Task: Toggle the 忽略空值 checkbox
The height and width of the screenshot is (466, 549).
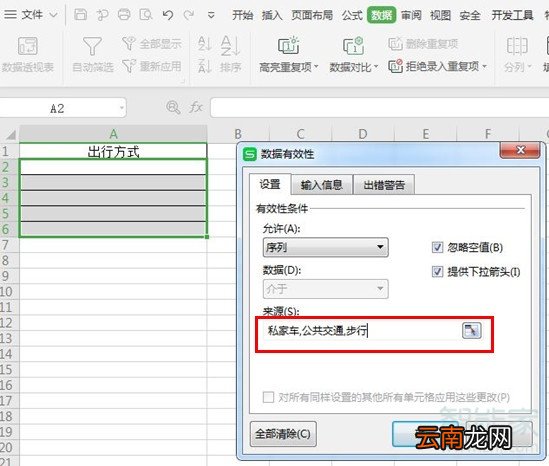Action: (x=437, y=247)
